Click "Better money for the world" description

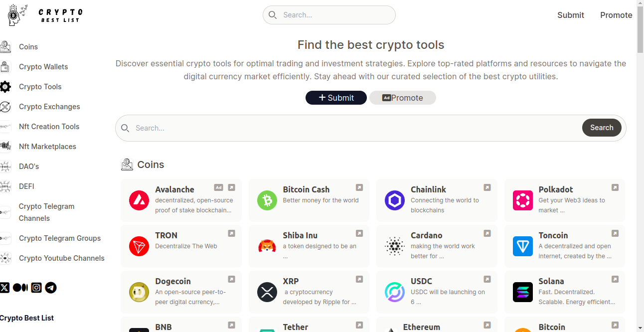coord(321,200)
